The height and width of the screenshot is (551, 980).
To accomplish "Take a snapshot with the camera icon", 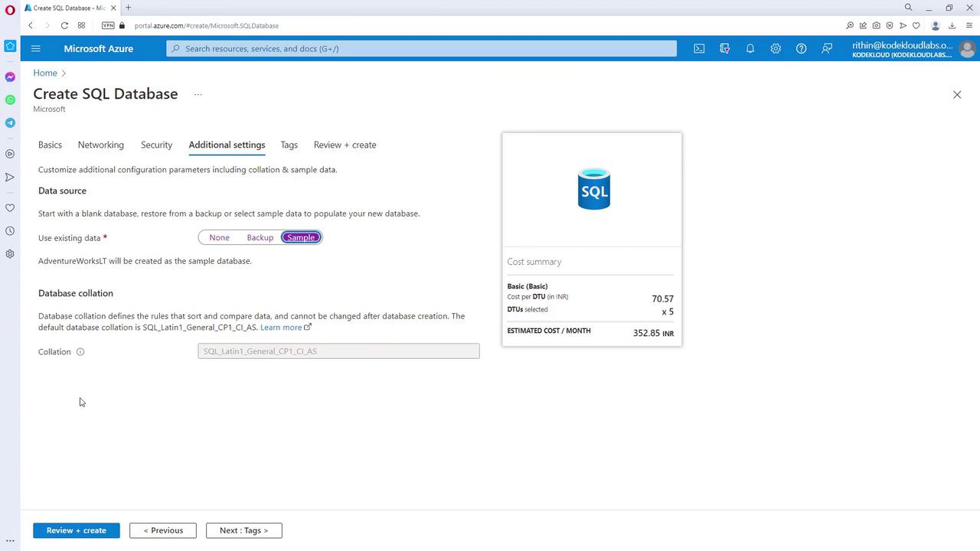I will pyautogui.click(x=877, y=25).
